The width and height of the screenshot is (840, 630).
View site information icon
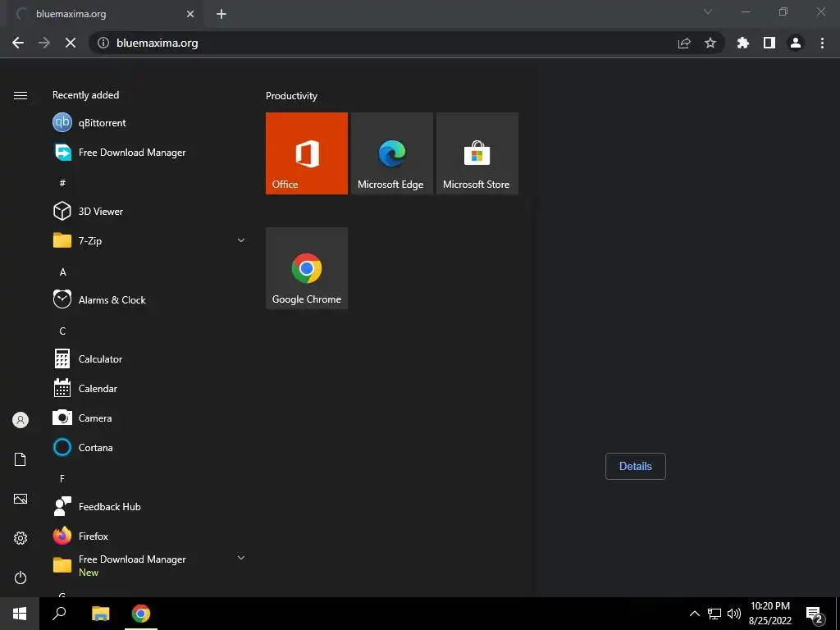point(103,43)
